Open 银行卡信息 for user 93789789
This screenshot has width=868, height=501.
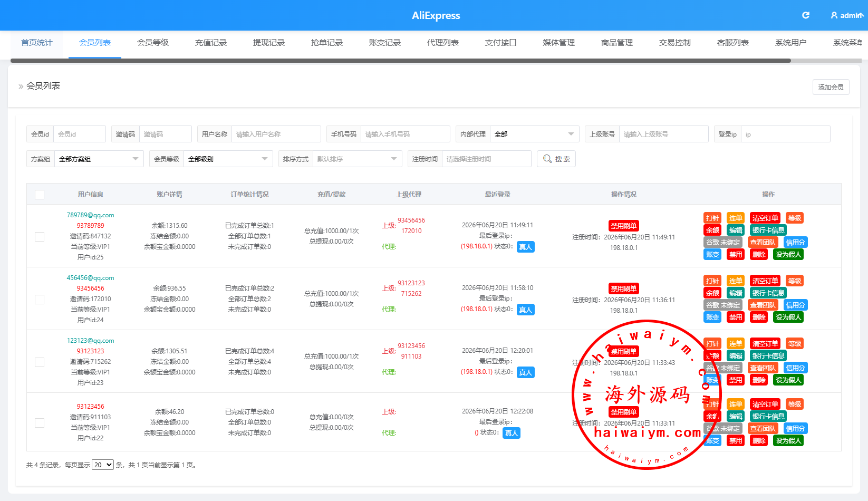[x=768, y=230]
